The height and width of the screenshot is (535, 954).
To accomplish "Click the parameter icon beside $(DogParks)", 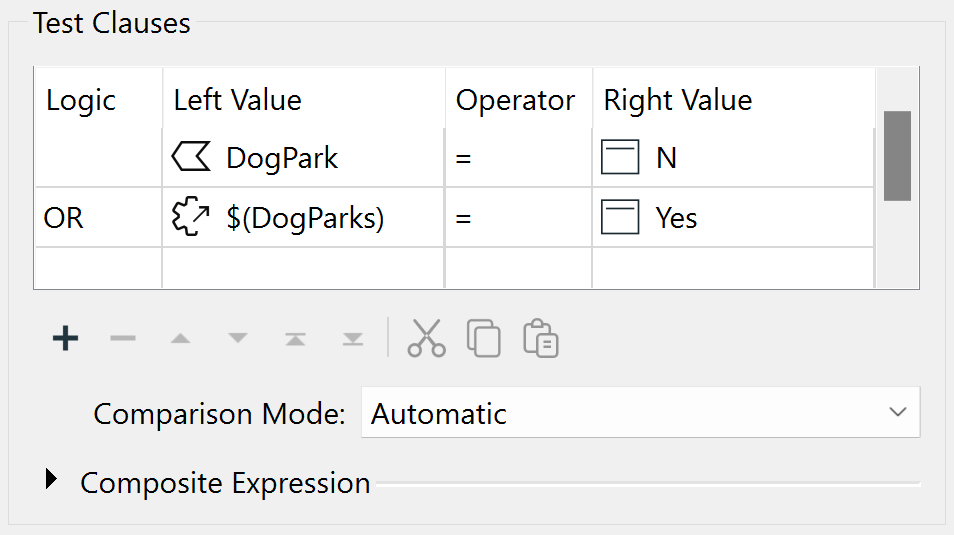I will pyautogui.click(x=191, y=217).
